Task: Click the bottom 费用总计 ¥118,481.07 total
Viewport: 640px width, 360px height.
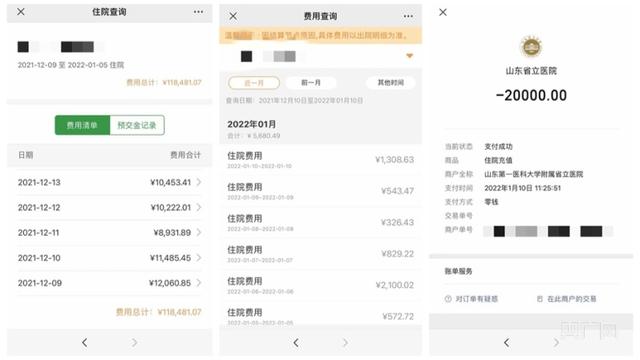Action: pyautogui.click(x=158, y=312)
